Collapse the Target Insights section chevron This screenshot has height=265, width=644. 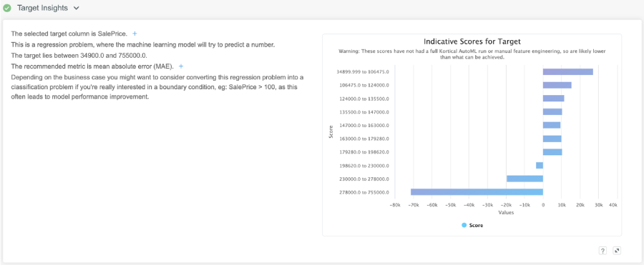click(77, 9)
